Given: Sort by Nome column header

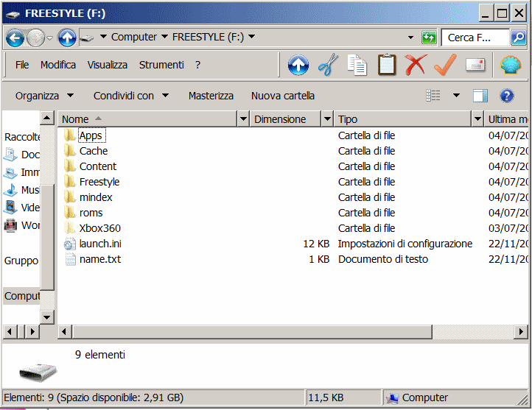Looking at the screenshot, I should point(147,119).
